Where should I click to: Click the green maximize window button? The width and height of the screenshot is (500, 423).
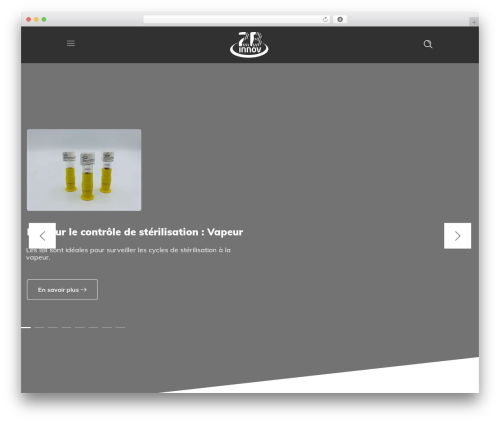point(44,19)
